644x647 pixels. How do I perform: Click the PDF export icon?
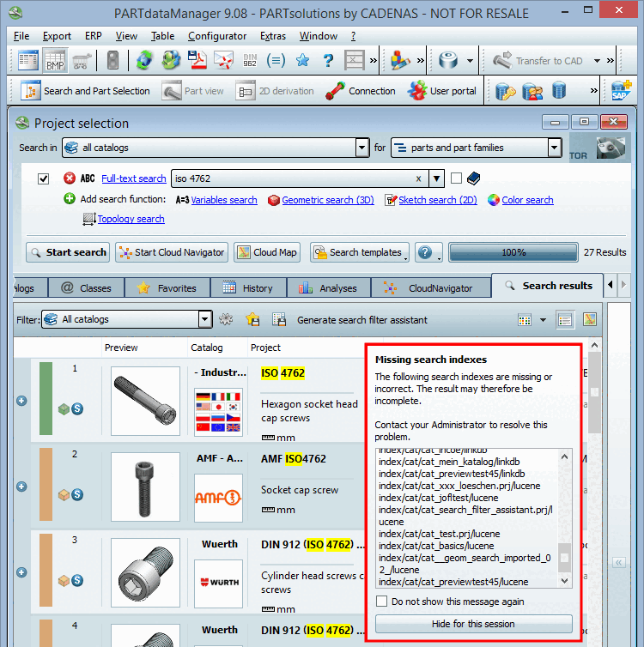tap(197, 61)
